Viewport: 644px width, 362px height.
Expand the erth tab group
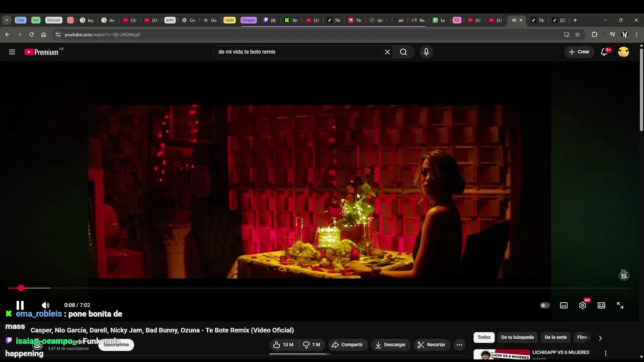pyautogui.click(x=170, y=20)
